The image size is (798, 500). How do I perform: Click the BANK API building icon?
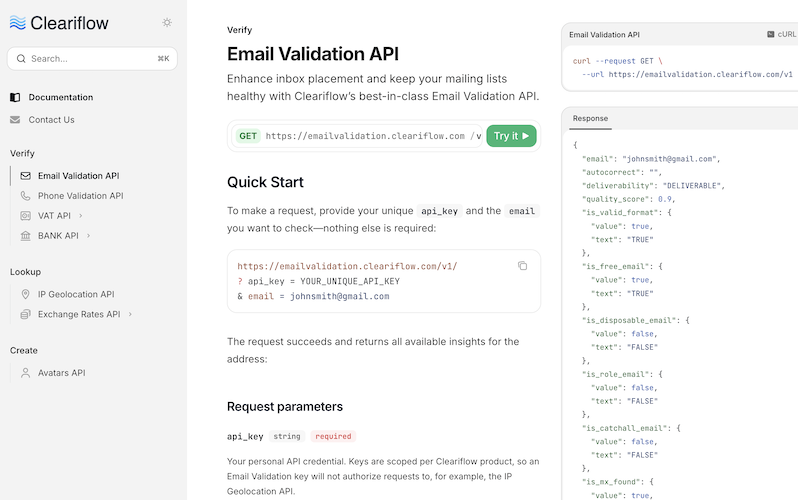[x=25, y=236]
